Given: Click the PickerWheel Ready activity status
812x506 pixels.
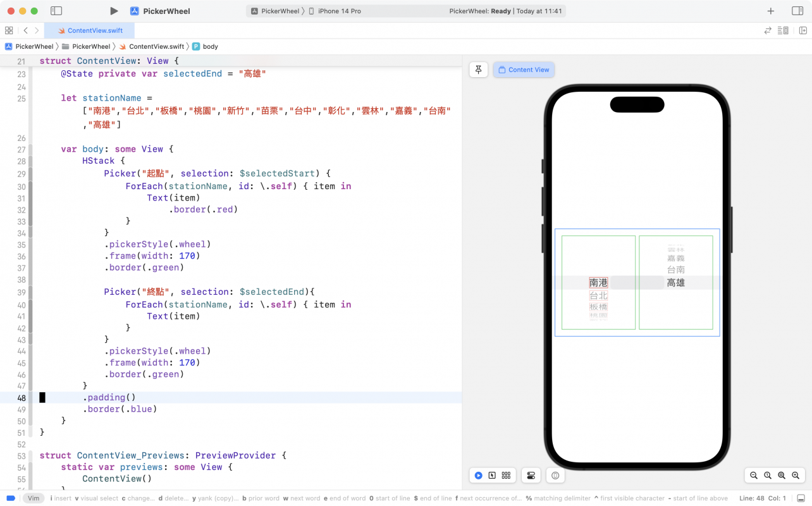Looking at the screenshot, I should click(x=505, y=11).
